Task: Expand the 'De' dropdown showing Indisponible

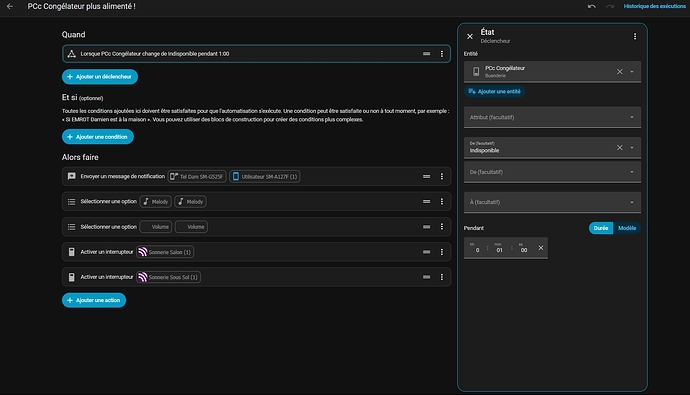Action: (x=632, y=147)
